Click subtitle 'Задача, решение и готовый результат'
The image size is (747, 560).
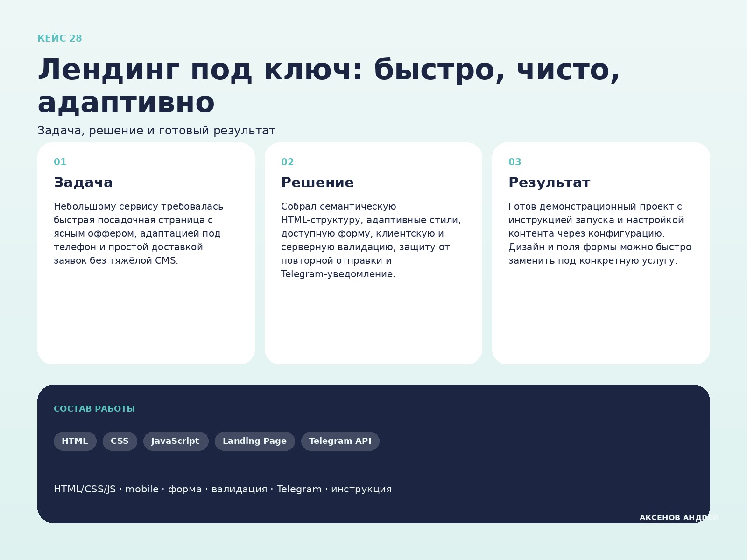point(156,131)
